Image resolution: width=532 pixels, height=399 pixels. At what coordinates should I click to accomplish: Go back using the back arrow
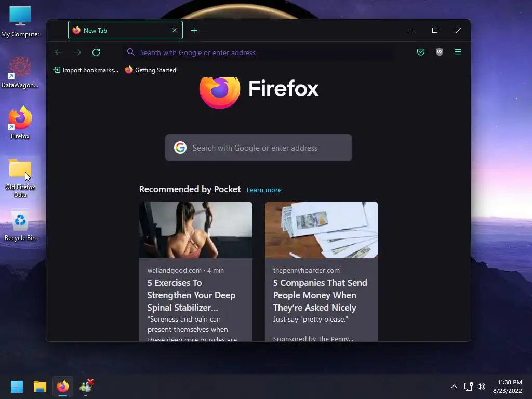(x=59, y=52)
